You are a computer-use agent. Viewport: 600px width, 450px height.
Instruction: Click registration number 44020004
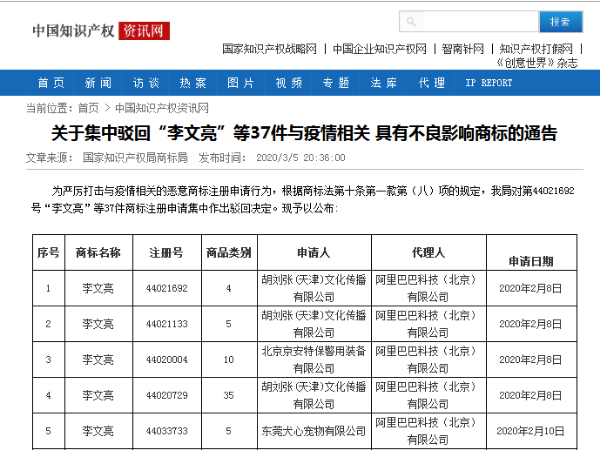coord(167,359)
